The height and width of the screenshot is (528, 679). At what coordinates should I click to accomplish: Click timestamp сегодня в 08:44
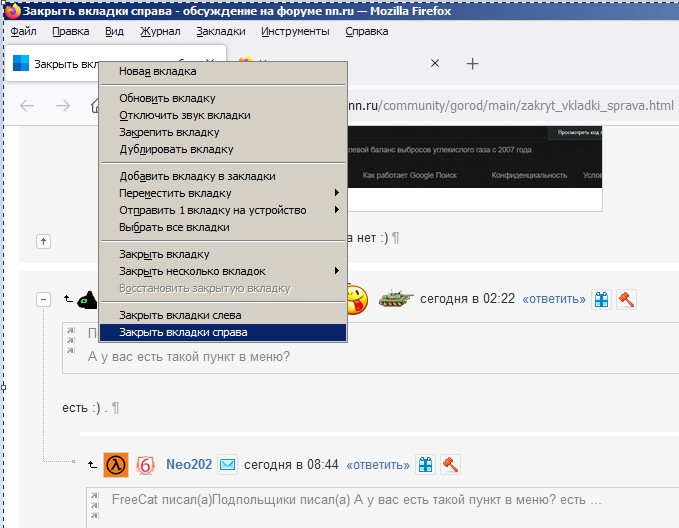click(x=291, y=464)
